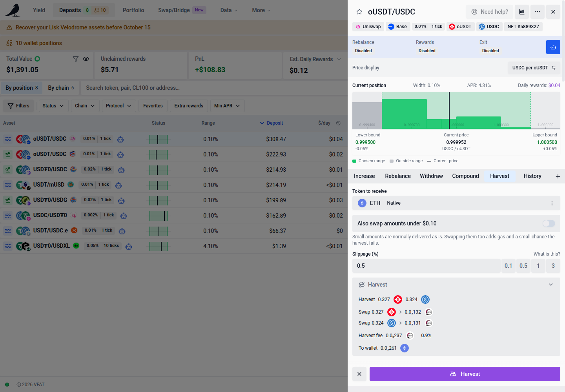Click the ETH token icon in receive field
Screen dimensions: 565x392
tap(362, 203)
